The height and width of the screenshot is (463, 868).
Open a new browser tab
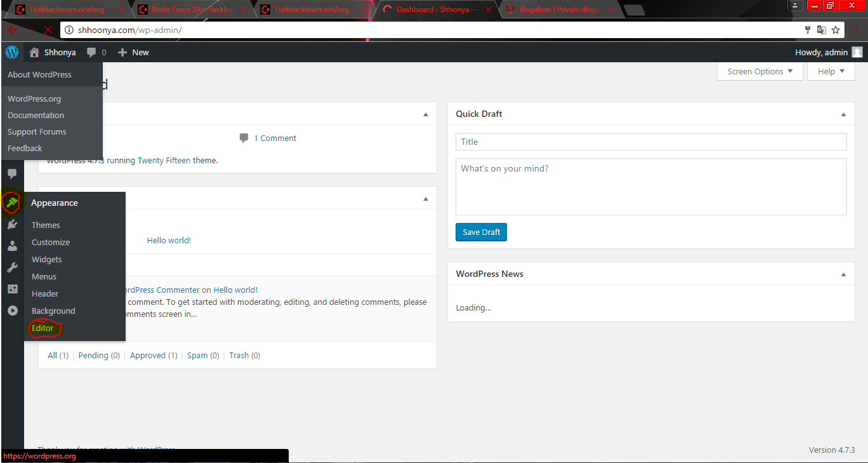point(634,10)
